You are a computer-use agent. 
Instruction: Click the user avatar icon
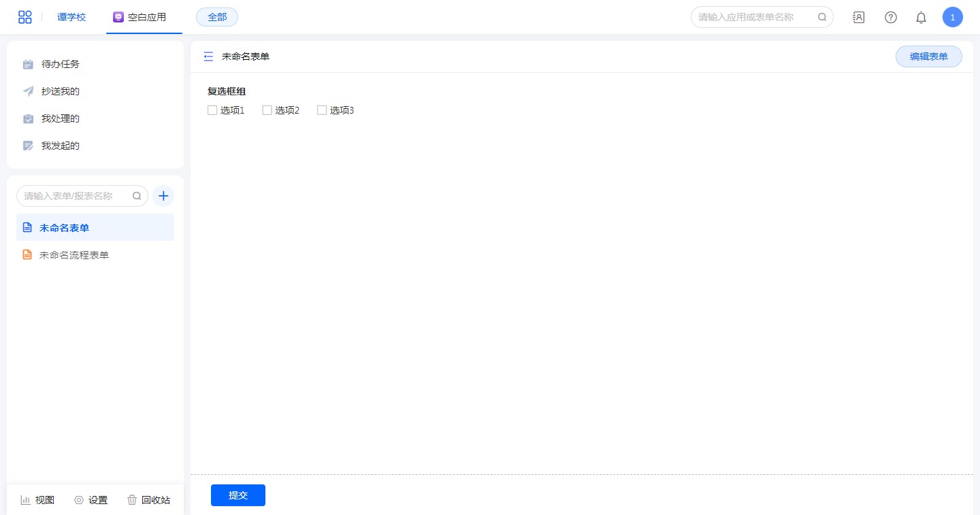(x=952, y=17)
